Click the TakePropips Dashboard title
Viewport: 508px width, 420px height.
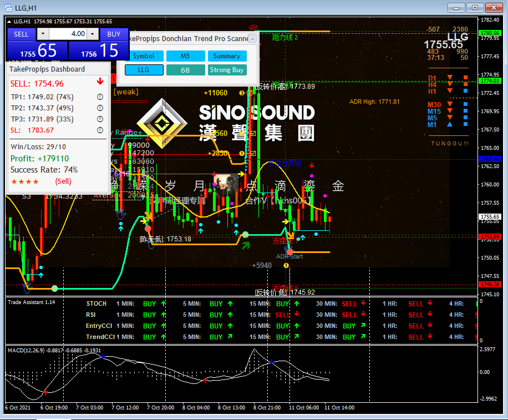pyautogui.click(x=47, y=69)
